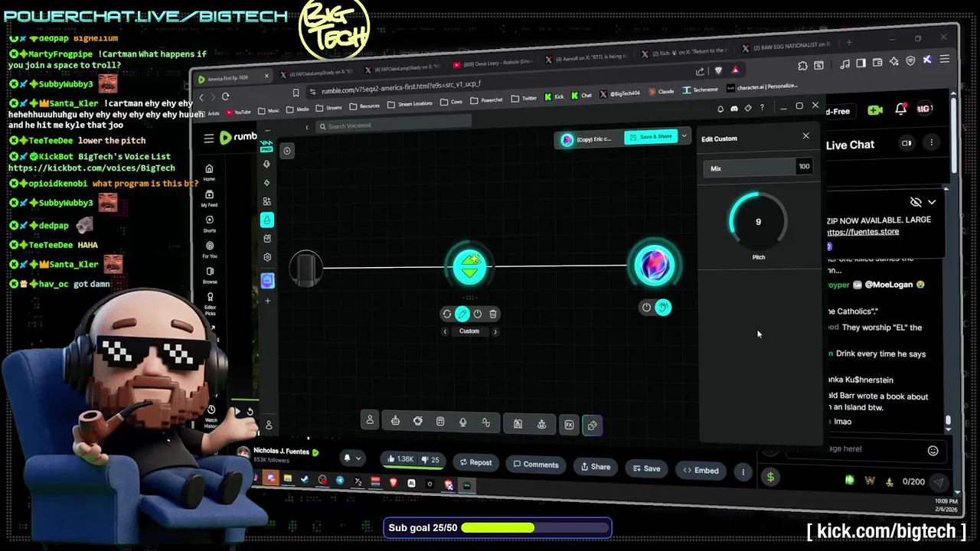This screenshot has height=551, width=980.
Task: Click the Mix value field showing 100
Action: pyautogui.click(x=804, y=167)
